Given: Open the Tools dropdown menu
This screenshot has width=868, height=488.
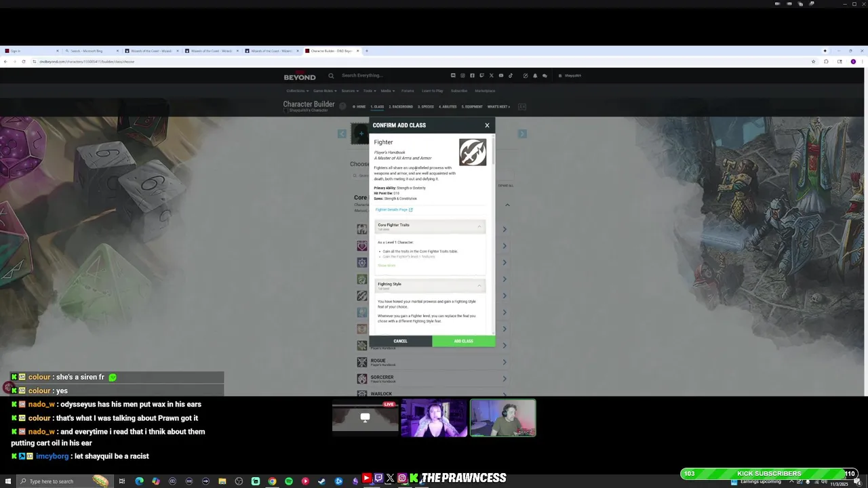Looking at the screenshot, I should [x=369, y=91].
